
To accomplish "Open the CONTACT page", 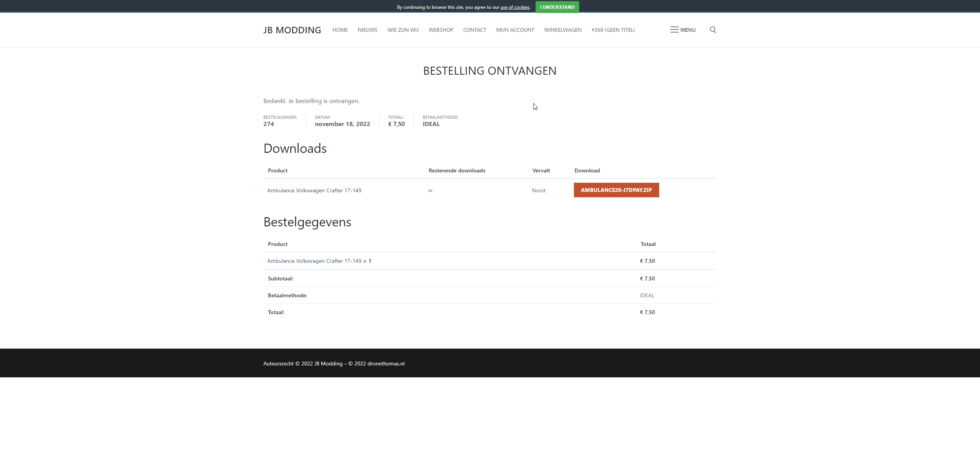I will pos(474,30).
